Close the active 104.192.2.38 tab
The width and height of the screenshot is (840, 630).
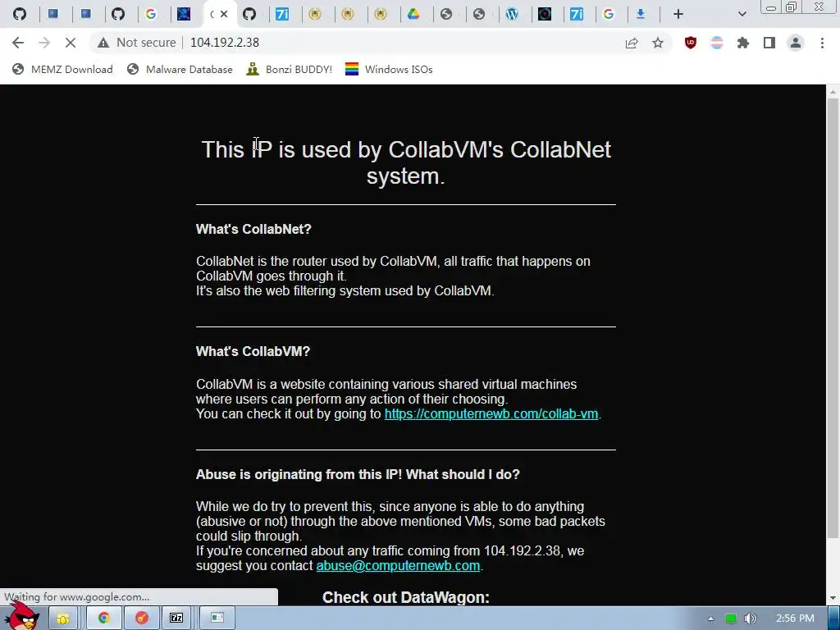coord(224,15)
